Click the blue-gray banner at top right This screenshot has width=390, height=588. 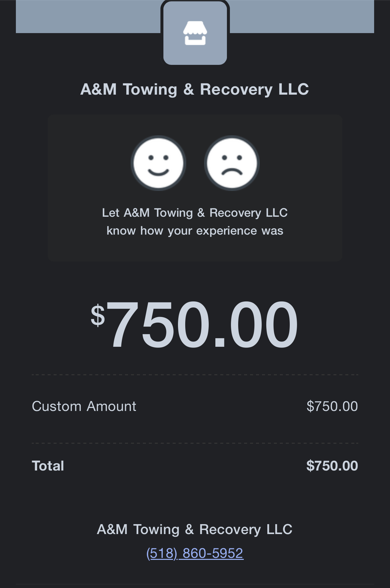[302, 17]
